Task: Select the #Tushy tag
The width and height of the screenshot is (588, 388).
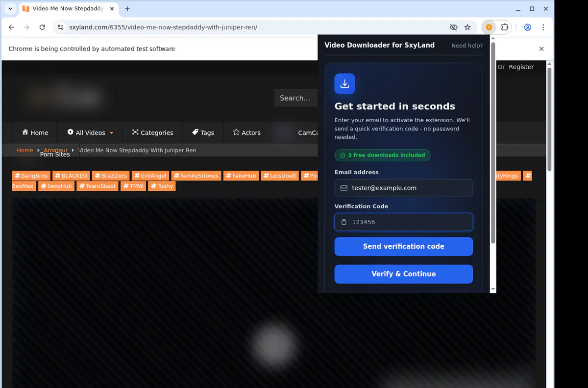Action: click(x=162, y=186)
